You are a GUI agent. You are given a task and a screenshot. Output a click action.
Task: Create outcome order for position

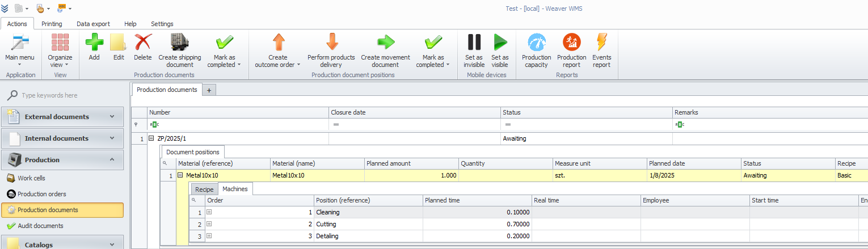coord(278,51)
